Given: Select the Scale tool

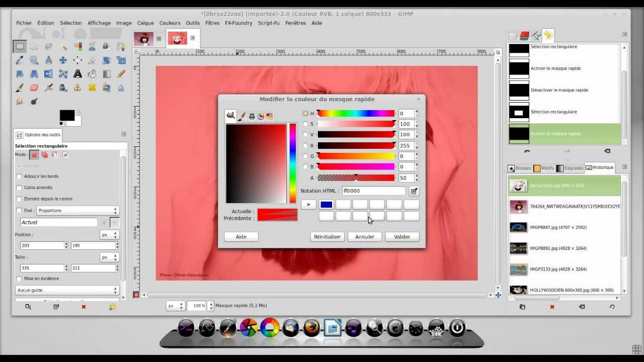Looking at the screenshot, I should point(121,60).
